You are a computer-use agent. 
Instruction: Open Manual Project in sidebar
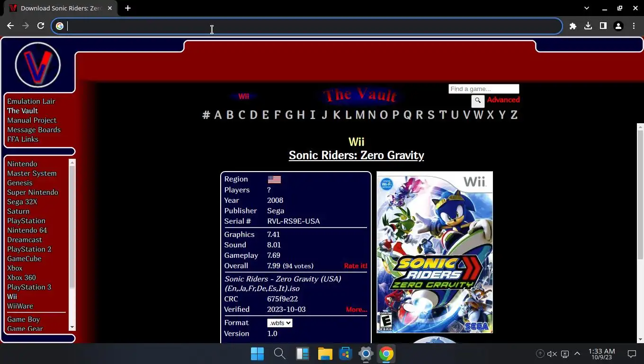pyautogui.click(x=32, y=120)
